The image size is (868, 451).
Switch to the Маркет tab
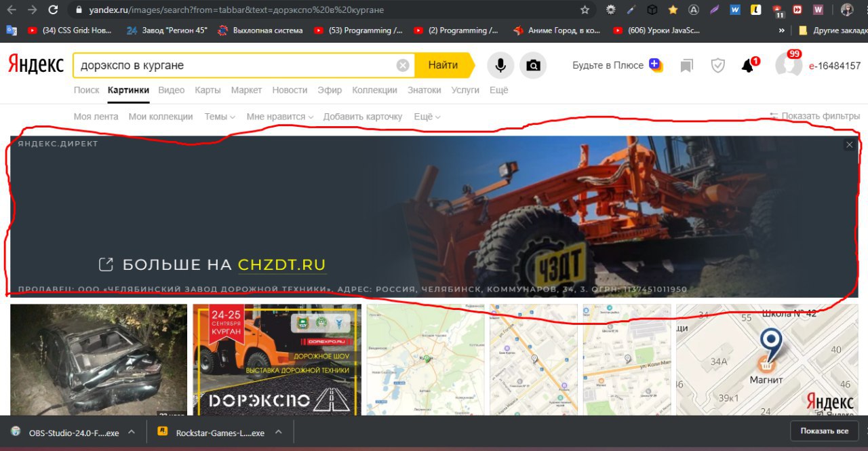pyautogui.click(x=246, y=90)
